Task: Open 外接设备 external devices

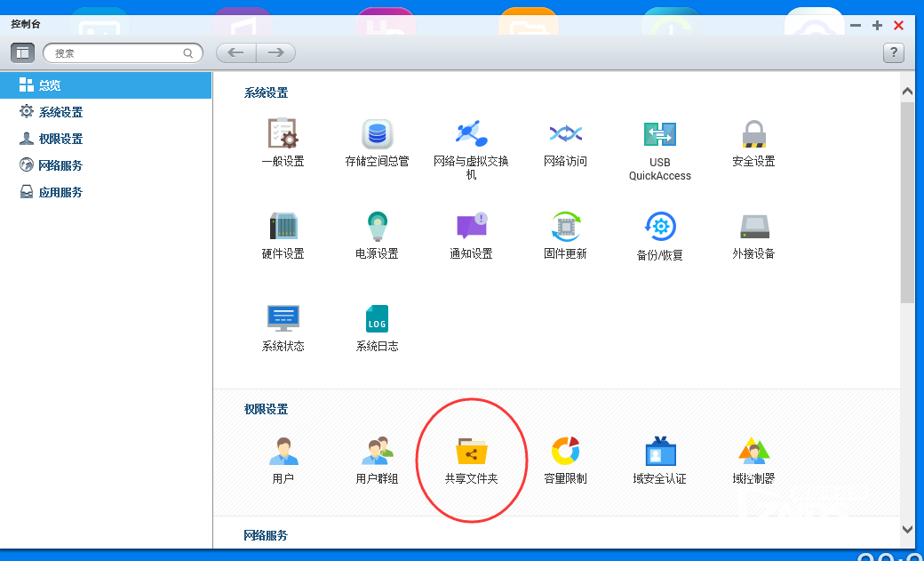Action: tap(754, 227)
